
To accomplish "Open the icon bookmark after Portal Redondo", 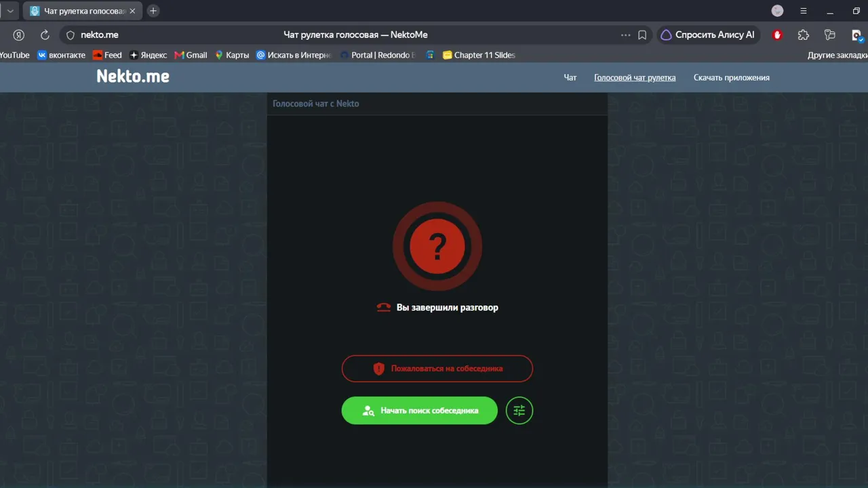I will pos(430,55).
